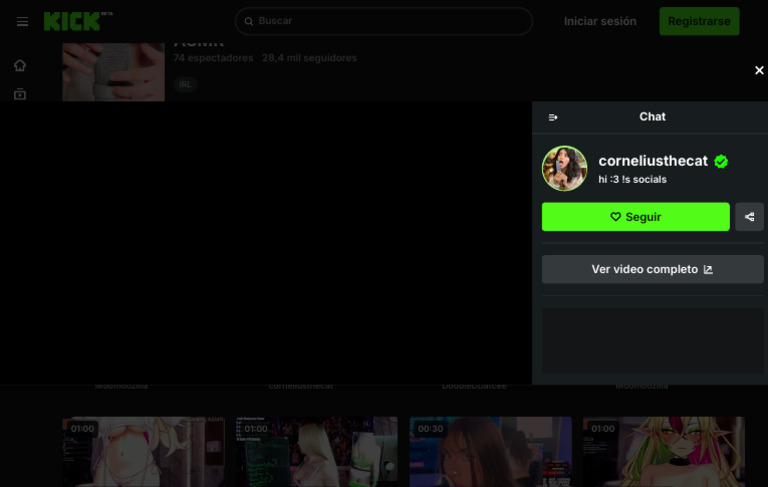
Task: Open the hamburger menu
Action: pos(22,22)
